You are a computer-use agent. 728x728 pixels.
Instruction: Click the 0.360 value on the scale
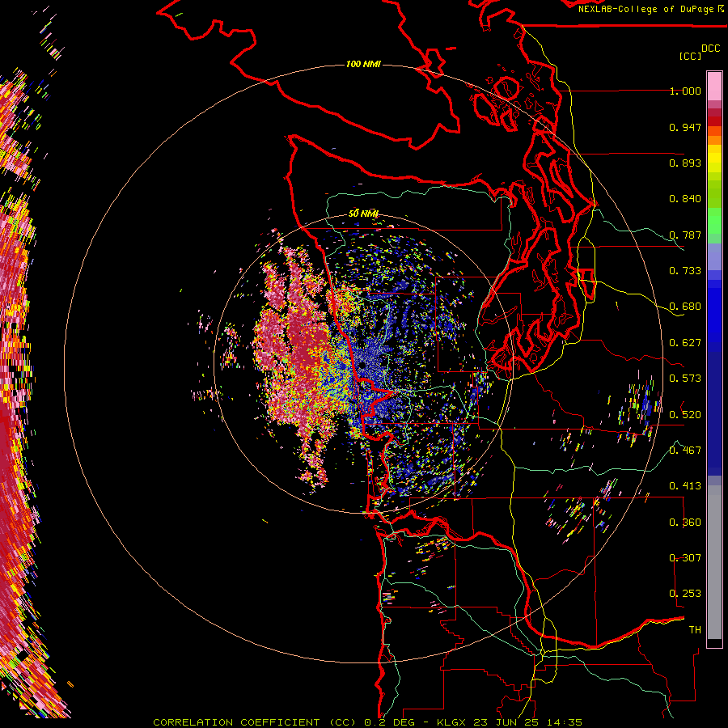[685, 523]
